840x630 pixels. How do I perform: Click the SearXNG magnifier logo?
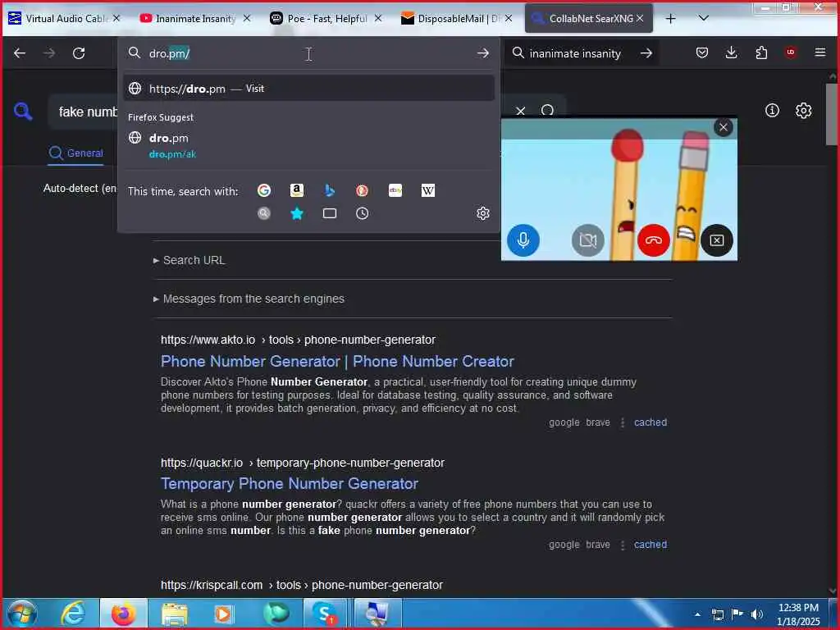point(23,112)
